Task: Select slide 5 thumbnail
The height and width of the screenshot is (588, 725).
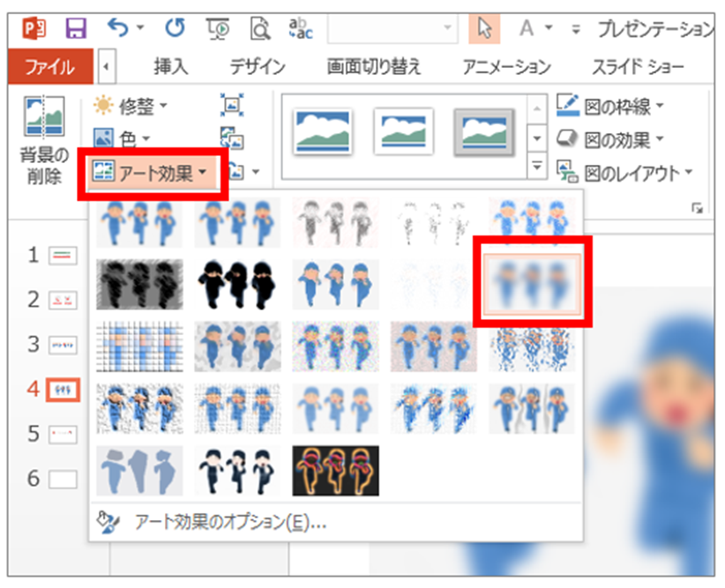Action: (x=63, y=434)
